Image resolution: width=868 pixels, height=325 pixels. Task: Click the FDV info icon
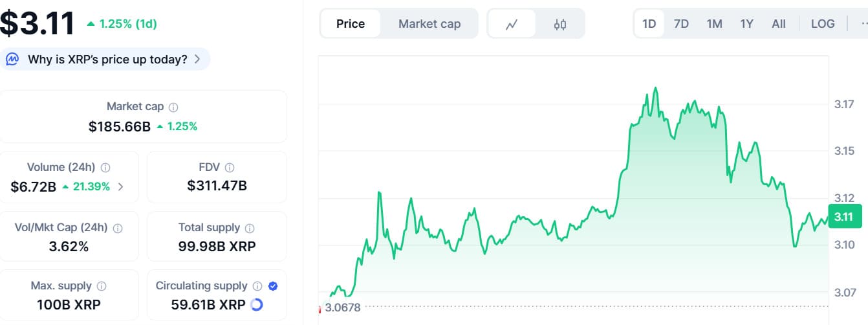230,167
